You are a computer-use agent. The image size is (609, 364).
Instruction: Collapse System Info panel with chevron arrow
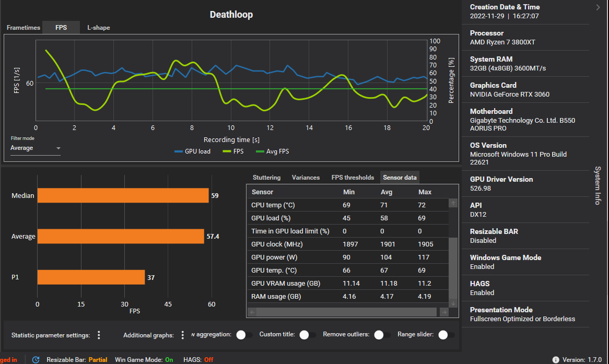[x=598, y=7]
